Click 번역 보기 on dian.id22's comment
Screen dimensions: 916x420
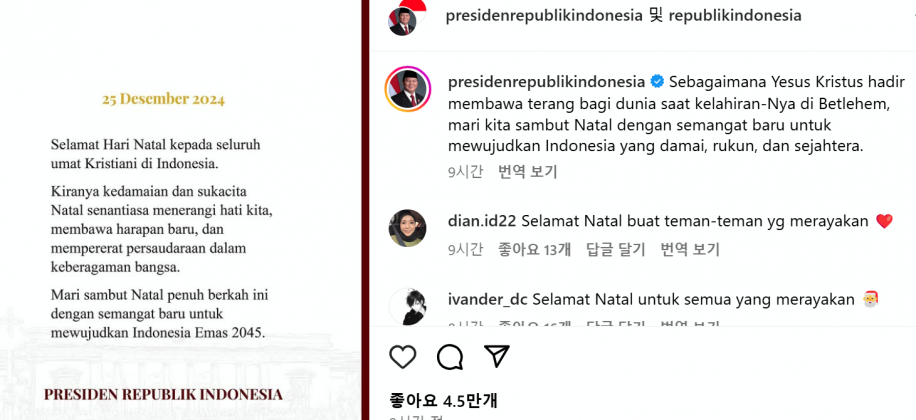(x=690, y=250)
